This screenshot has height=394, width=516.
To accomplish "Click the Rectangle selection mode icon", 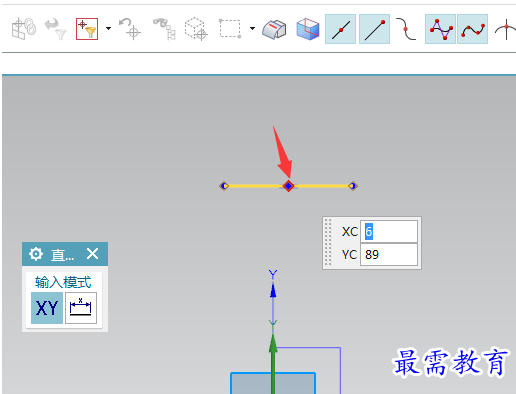I will pyautogui.click(x=230, y=29).
